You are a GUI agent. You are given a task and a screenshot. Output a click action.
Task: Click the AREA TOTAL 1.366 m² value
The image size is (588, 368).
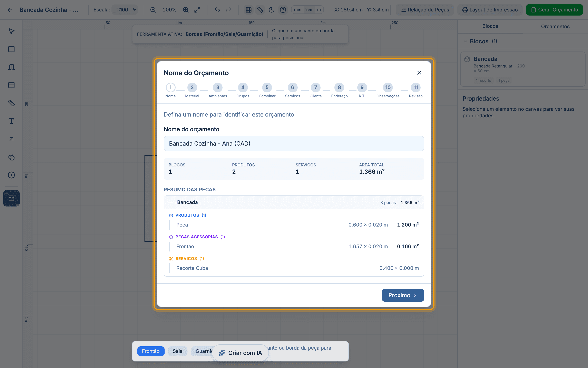(372, 172)
